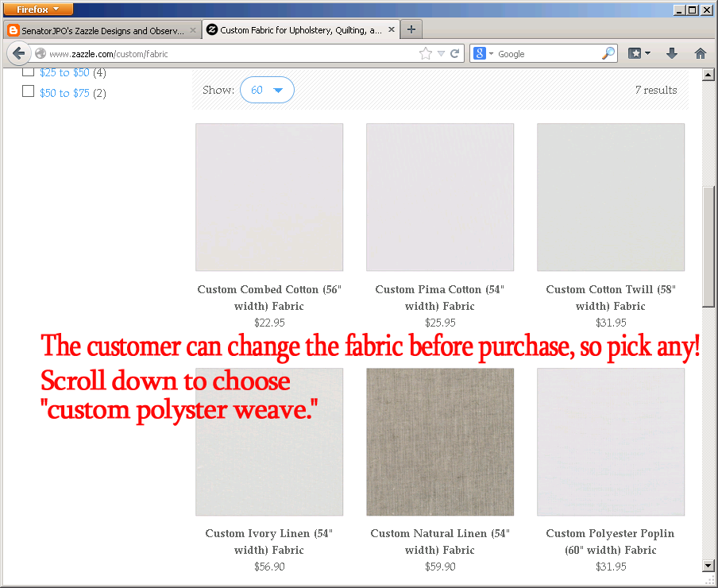This screenshot has height=588, width=718.
Task: Open the Downloads arrow icon
Action: click(672, 53)
